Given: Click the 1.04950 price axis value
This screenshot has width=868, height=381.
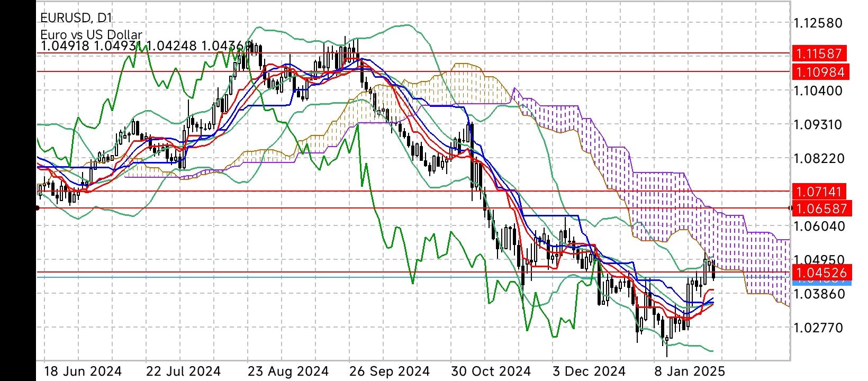Looking at the screenshot, I should [x=818, y=259].
